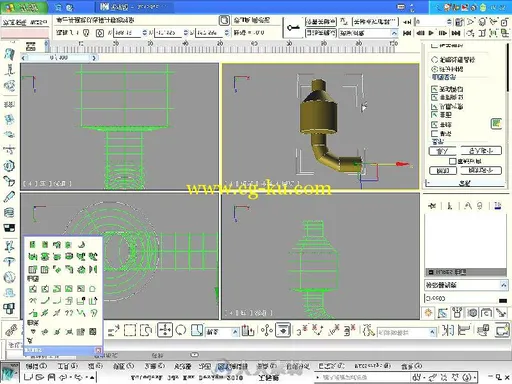Click the Use Pivot Point Center icon

pyautogui.click(x=248, y=330)
